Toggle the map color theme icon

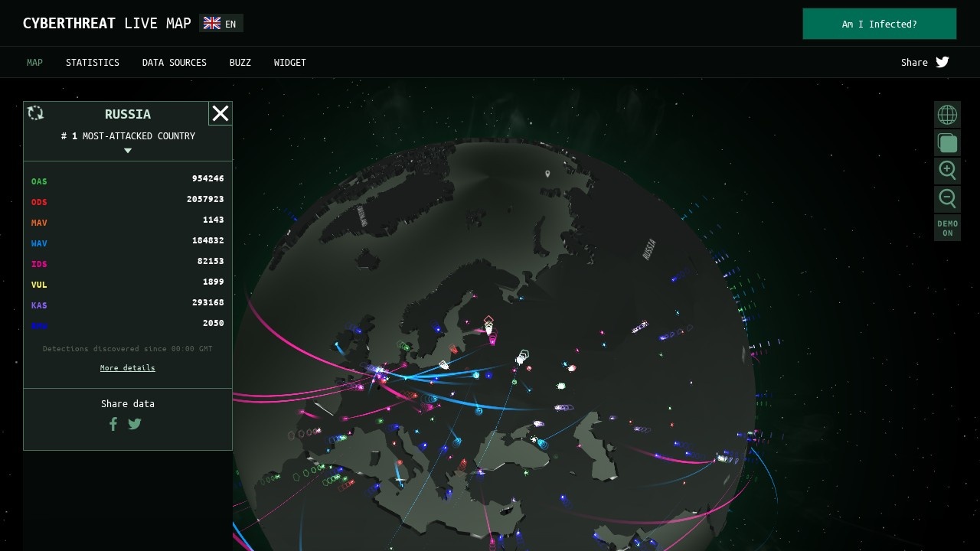point(947,143)
